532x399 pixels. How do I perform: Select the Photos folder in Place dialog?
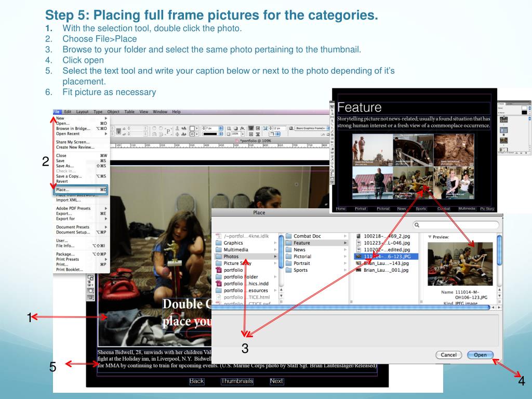(x=246, y=257)
